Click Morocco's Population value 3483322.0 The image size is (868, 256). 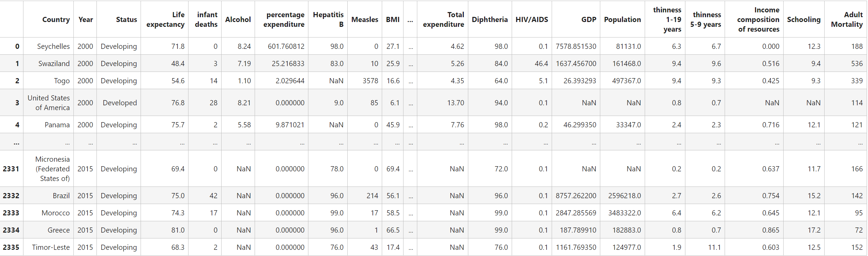coord(624,213)
